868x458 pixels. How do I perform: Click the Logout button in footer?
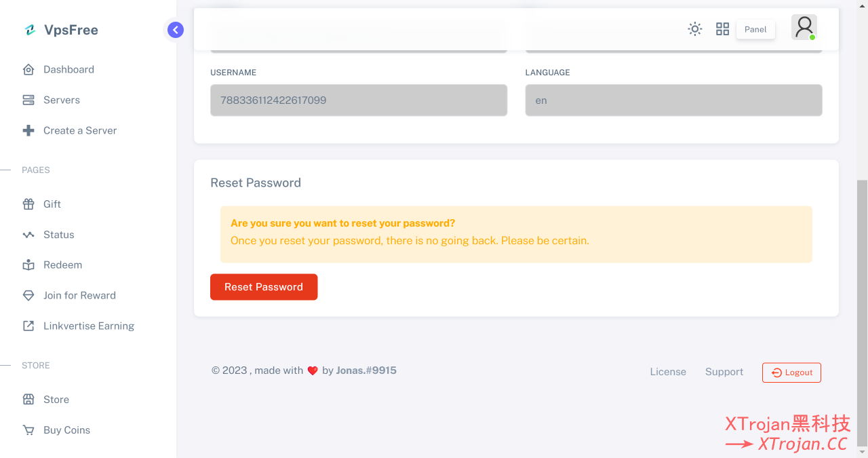coord(791,373)
